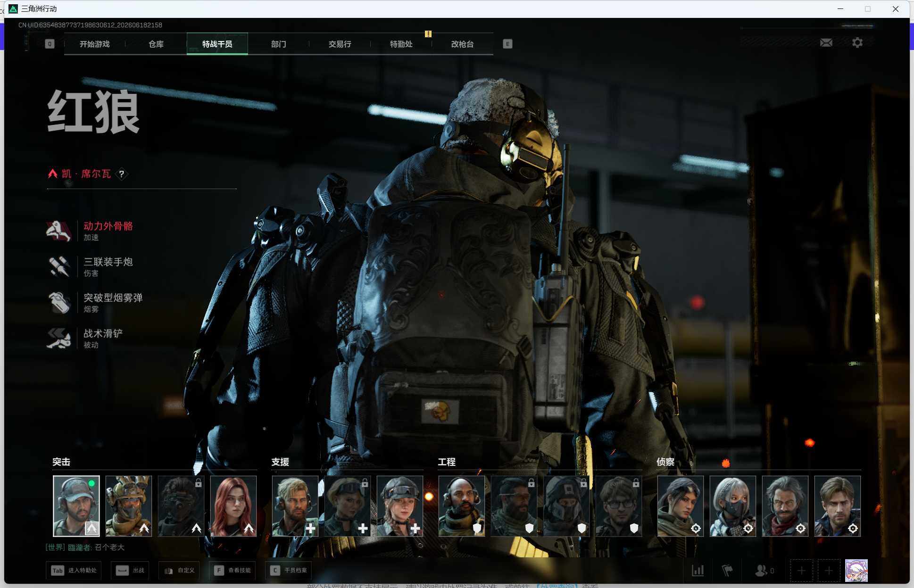This screenshot has height=588, width=914.
Task: Open the settings gear icon
Action: [857, 43]
